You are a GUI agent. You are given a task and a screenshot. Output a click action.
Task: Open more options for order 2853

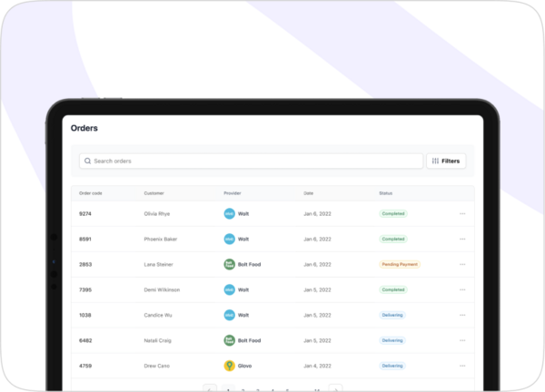pyautogui.click(x=462, y=264)
